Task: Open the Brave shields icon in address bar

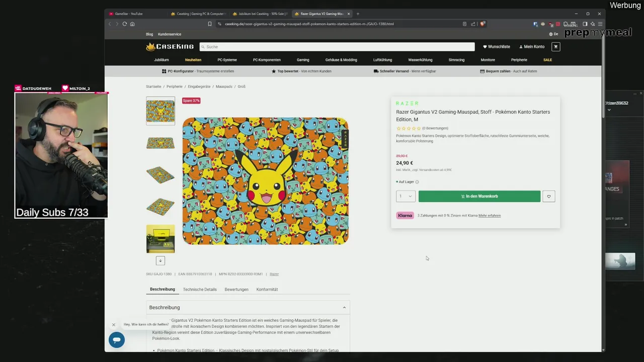Action: pyautogui.click(x=482, y=24)
